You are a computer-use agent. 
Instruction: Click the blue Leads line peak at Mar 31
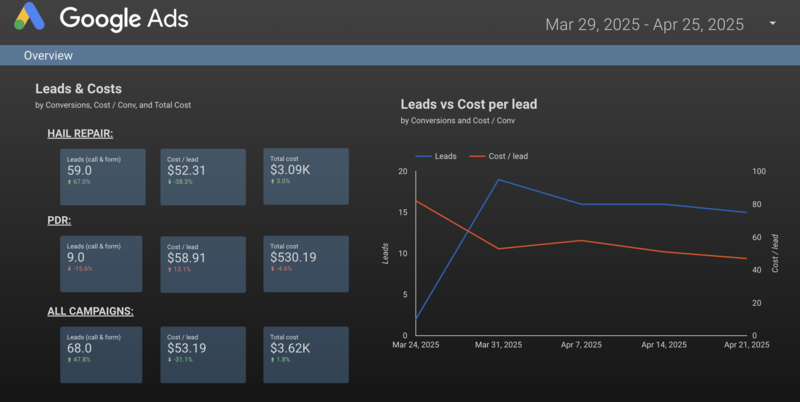click(498, 180)
